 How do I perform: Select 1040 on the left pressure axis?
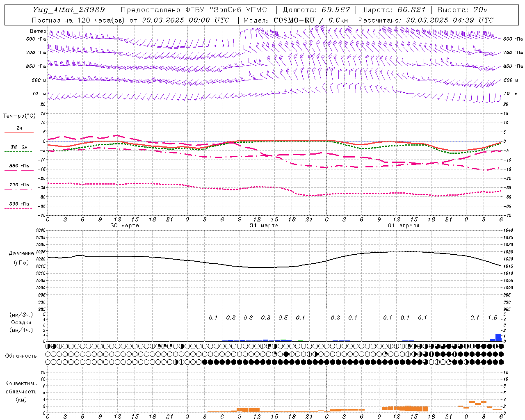pos(41,231)
